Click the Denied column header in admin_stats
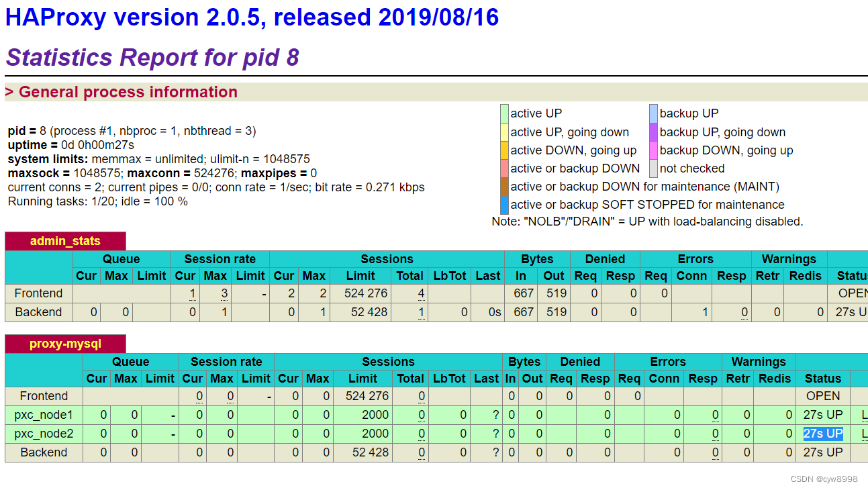 tap(605, 259)
